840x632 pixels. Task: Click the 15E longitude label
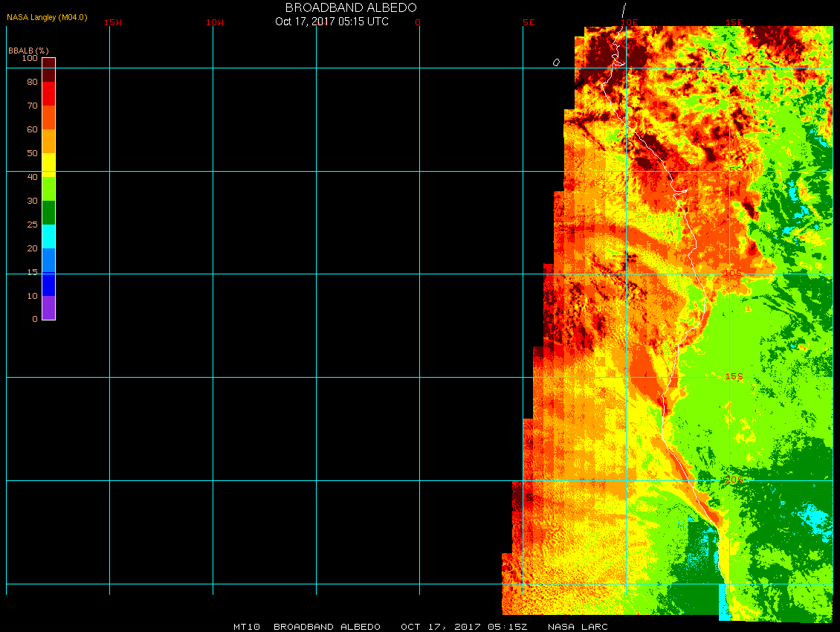coord(734,22)
